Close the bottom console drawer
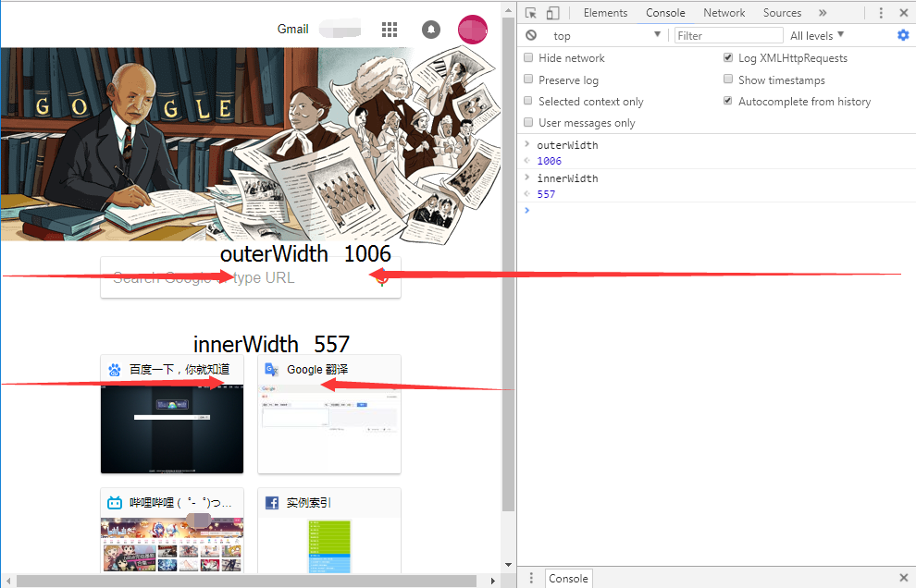This screenshot has height=588, width=916. point(904,578)
